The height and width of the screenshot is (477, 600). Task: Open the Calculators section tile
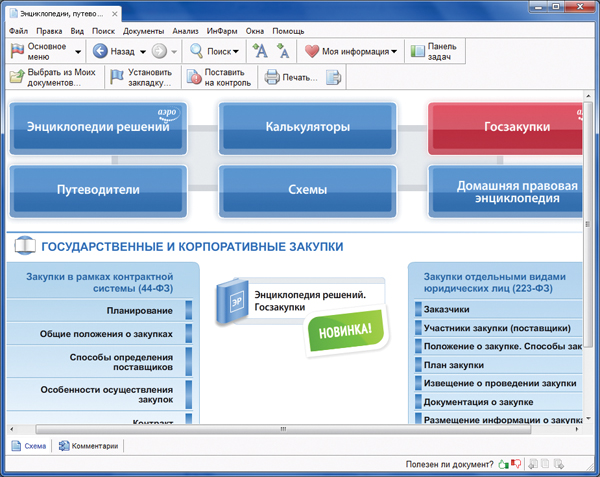[x=307, y=128]
